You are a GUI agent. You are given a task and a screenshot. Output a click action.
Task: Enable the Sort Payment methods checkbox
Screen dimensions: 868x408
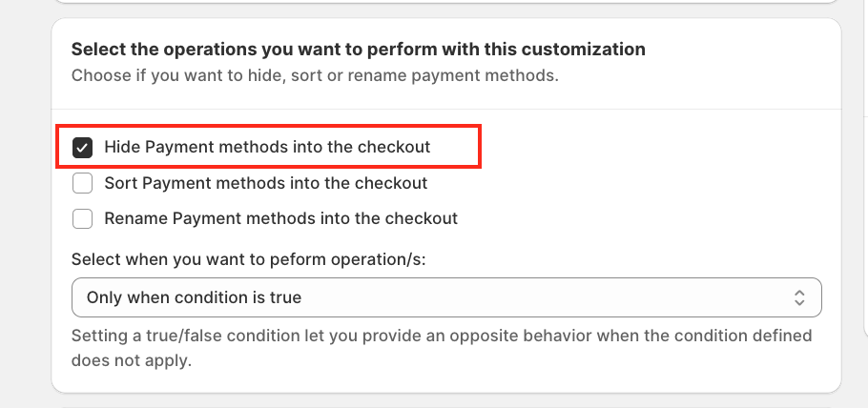pyautogui.click(x=83, y=183)
